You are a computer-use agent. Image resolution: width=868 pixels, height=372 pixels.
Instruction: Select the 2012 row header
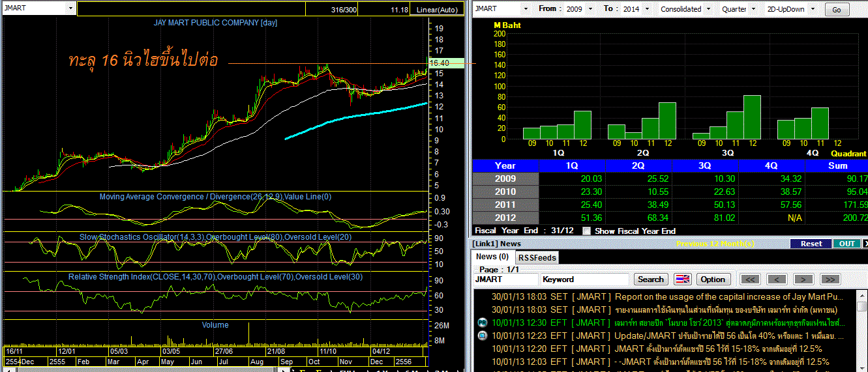505,218
